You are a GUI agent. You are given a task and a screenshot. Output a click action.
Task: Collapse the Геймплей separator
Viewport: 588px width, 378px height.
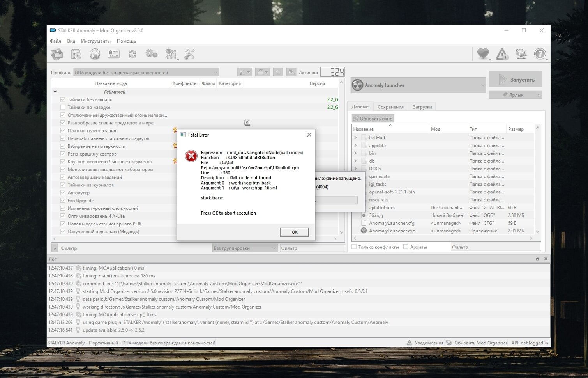(x=55, y=92)
